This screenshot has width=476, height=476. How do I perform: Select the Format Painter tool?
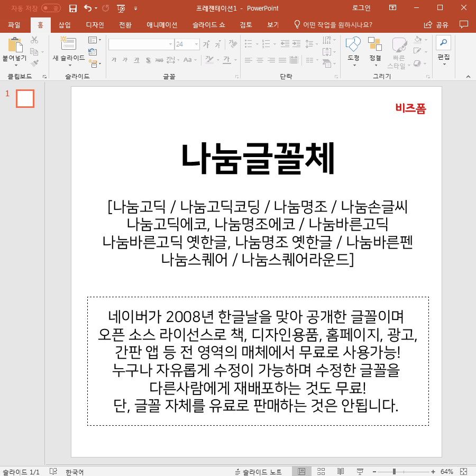33,63
